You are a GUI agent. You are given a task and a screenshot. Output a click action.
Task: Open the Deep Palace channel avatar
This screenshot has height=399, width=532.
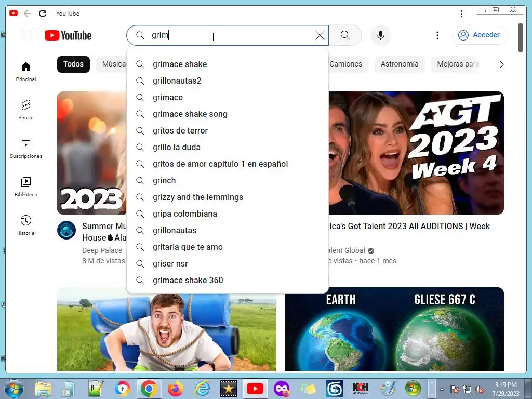(66, 230)
